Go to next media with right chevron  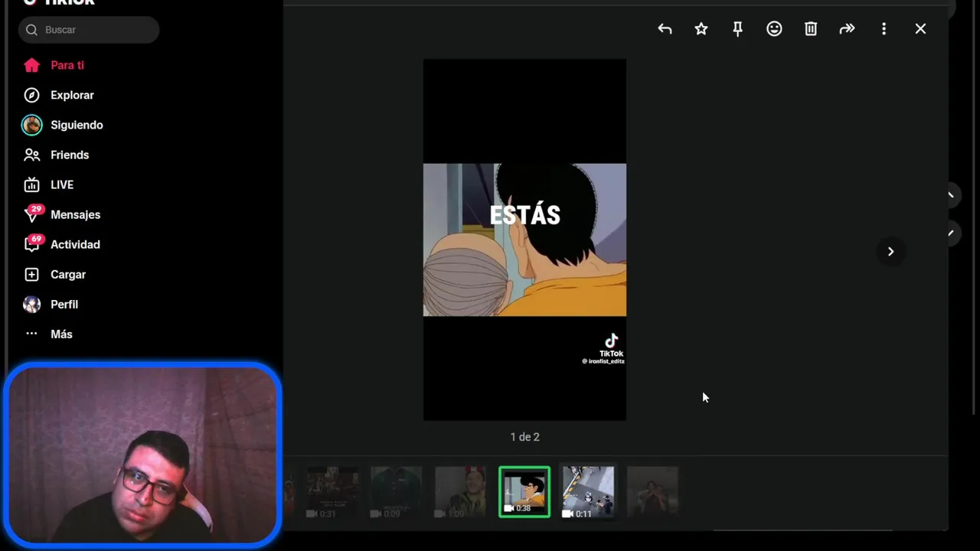coord(890,251)
